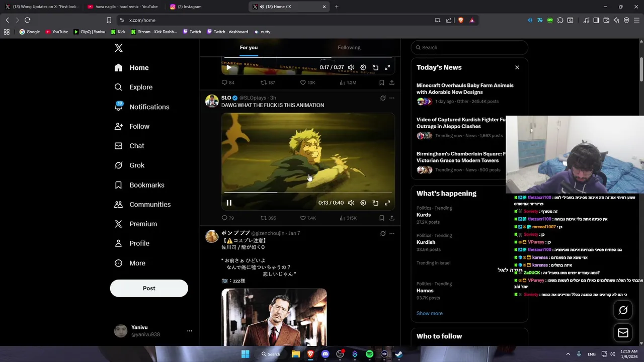
Task: Open Premium in sidebar
Action: [x=136, y=224]
